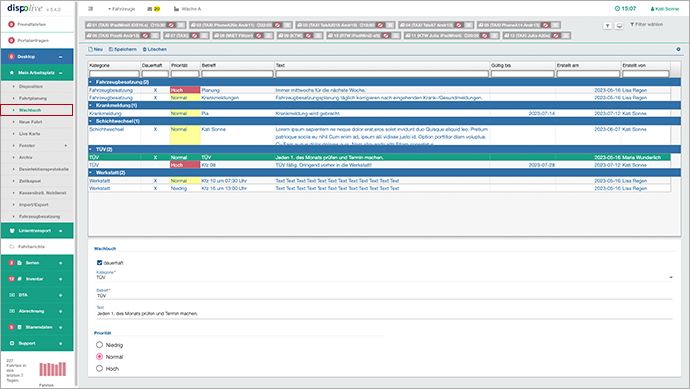This screenshot has height=389, width=690.
Task: Select the yellow Normal cell of Krankmeldungen row
Action: [185, 98]
